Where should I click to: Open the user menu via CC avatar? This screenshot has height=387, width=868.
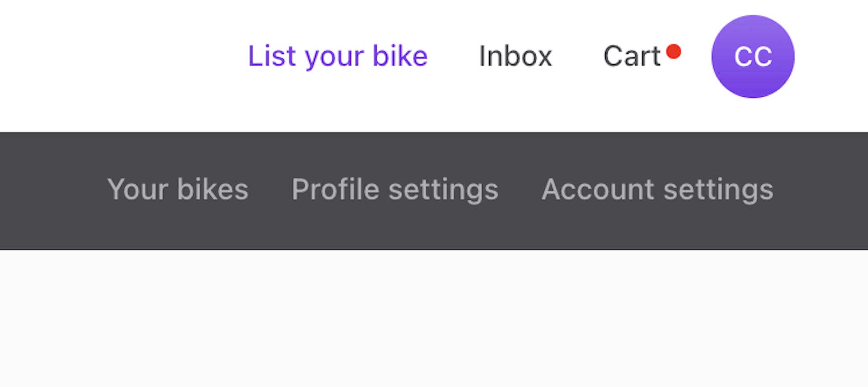[x=753, y=56]
